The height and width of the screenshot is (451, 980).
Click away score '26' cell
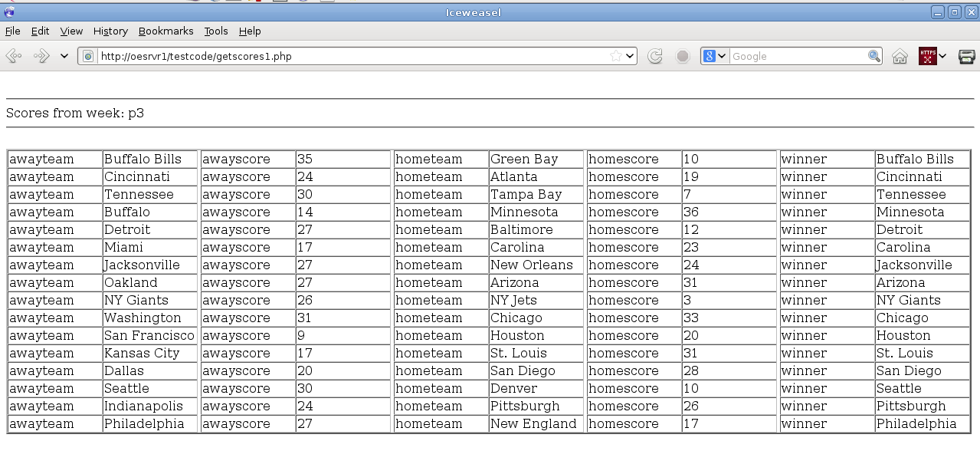coord(343,300)
